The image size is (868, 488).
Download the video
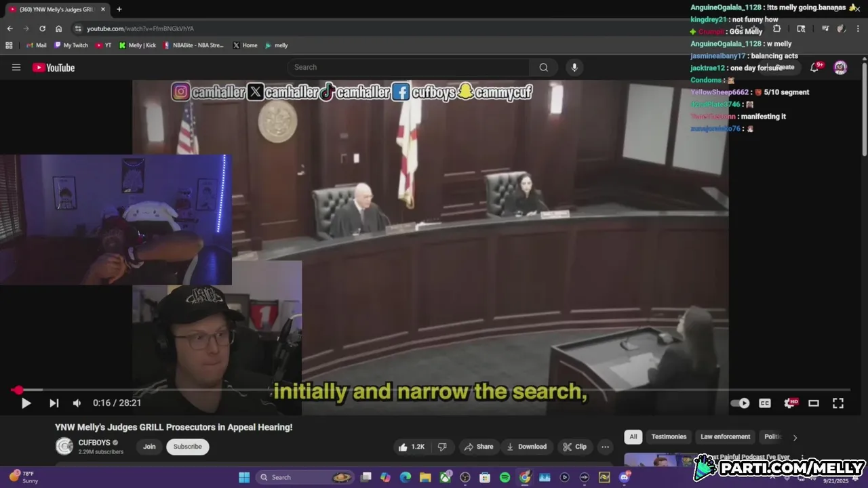coord(526,447)
